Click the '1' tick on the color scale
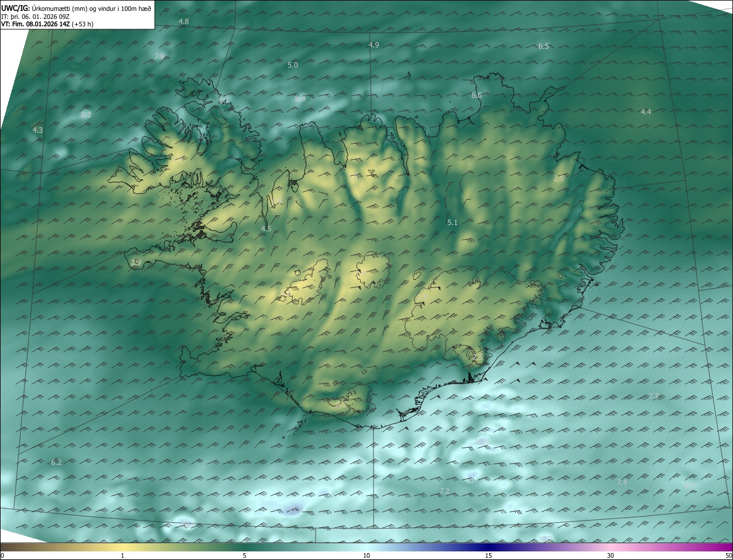This screenshot has width=733, height=560. 123,556
